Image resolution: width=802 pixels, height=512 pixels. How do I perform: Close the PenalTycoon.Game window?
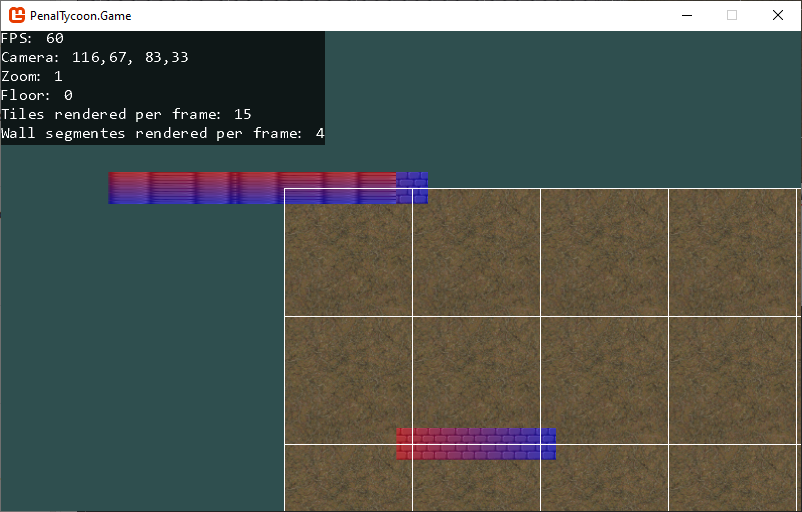777,15
